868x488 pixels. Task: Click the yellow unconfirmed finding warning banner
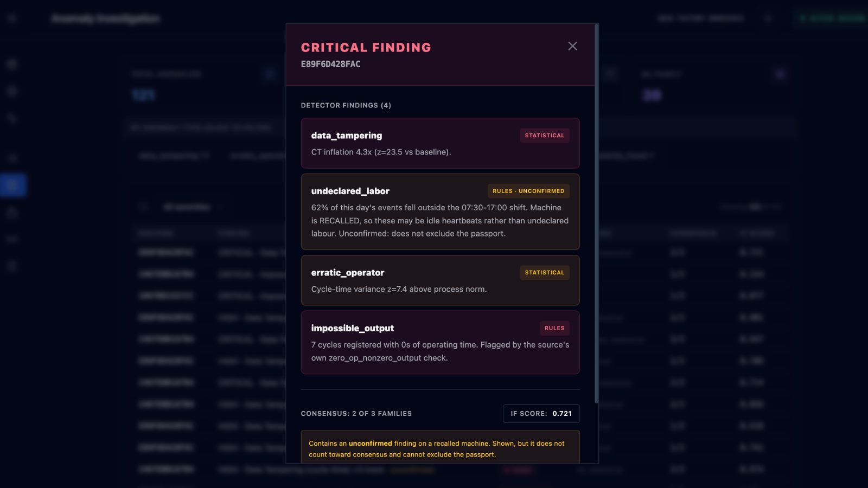click(x=440, y=447)
